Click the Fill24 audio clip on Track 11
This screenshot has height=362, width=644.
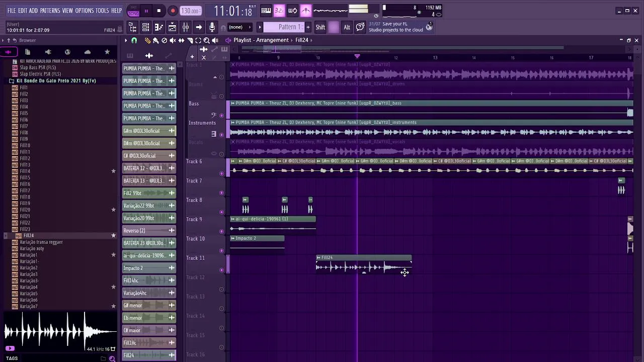(364, 264)
